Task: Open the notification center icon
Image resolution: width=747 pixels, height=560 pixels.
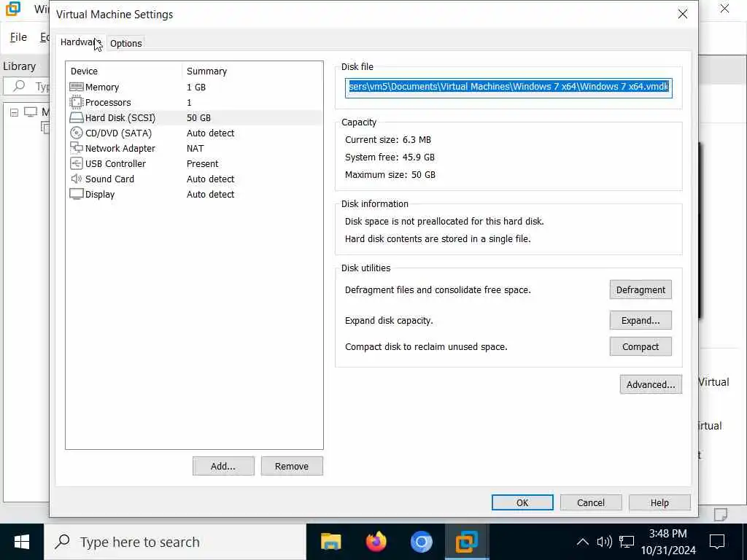Action: pyautogui.click(x=717, y=542)
